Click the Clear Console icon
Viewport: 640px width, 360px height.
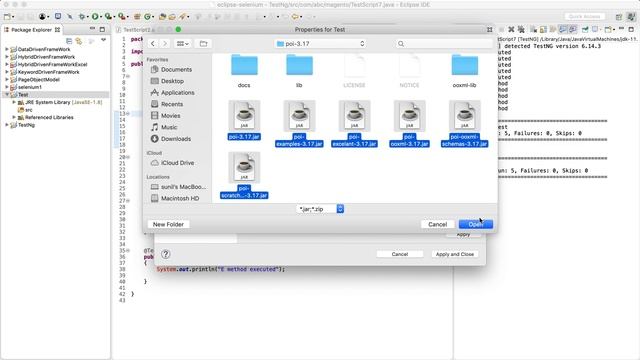tap(533, 29)
